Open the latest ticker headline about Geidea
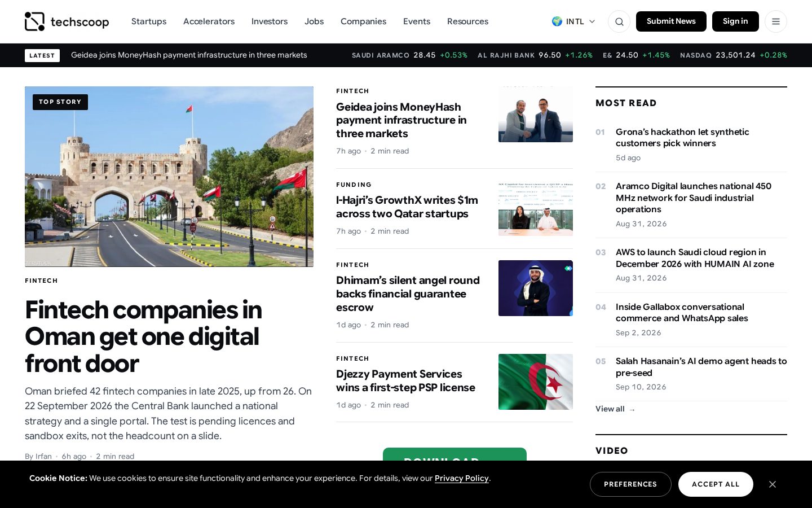This screenshot has width=812, height=508. pos(189,55)
